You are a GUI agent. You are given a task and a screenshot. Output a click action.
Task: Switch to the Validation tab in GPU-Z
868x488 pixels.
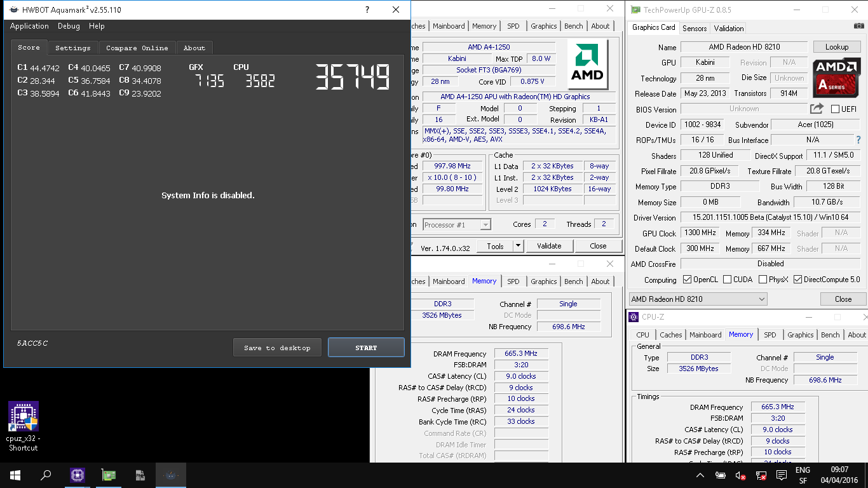tap(728, 28)
